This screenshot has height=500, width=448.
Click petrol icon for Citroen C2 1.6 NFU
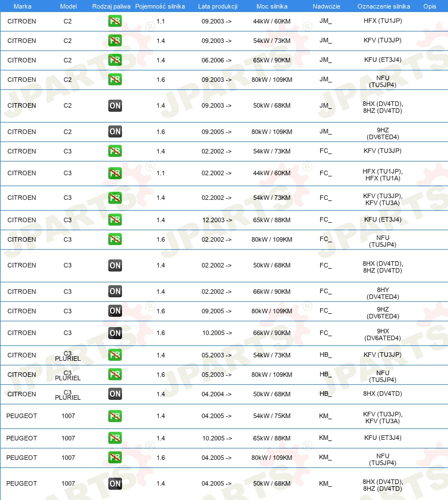115,80
